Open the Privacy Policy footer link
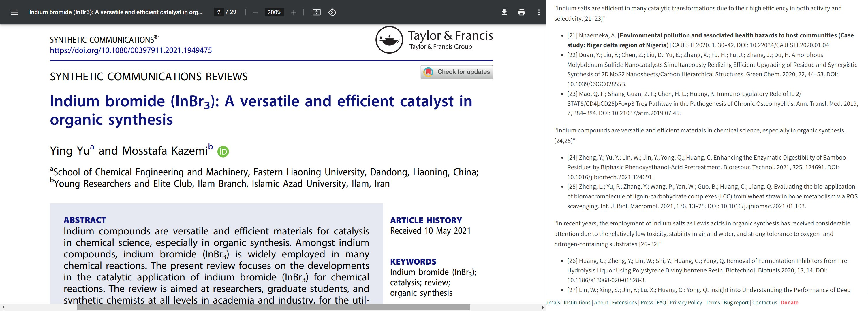 686,303
